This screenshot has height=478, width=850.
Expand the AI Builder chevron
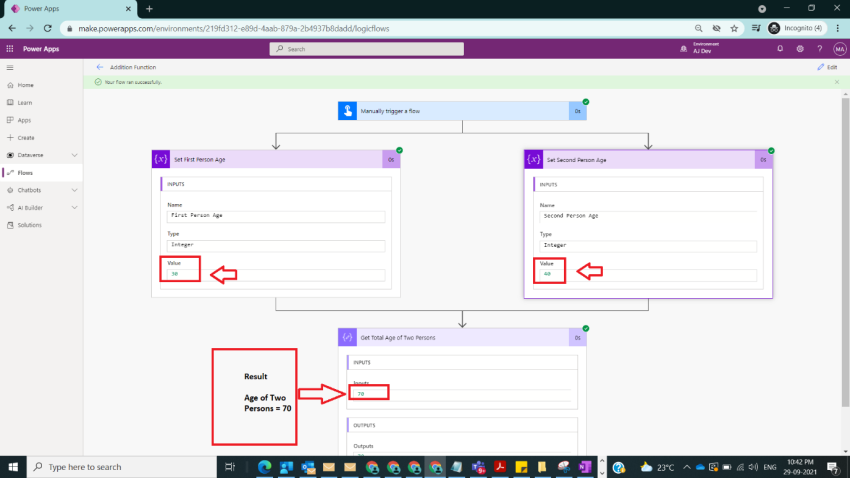tap(74, 208)
